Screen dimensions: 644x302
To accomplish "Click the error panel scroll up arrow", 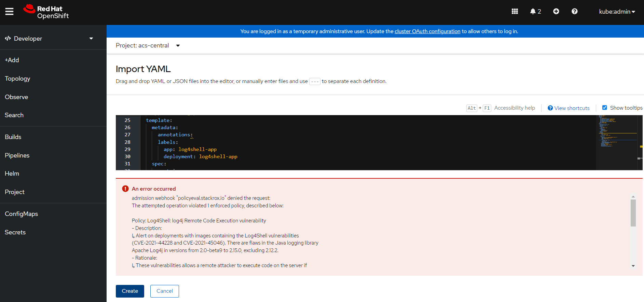I will [633, 197].
